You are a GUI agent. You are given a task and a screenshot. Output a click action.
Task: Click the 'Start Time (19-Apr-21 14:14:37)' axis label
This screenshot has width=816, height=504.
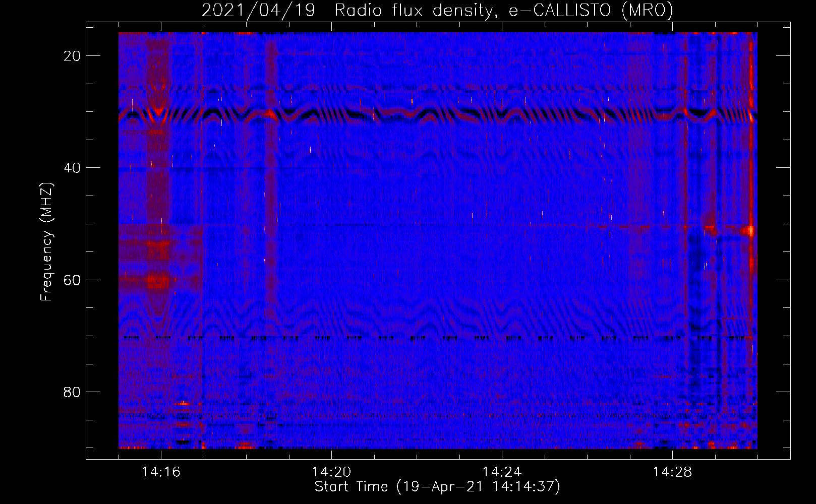437,487
